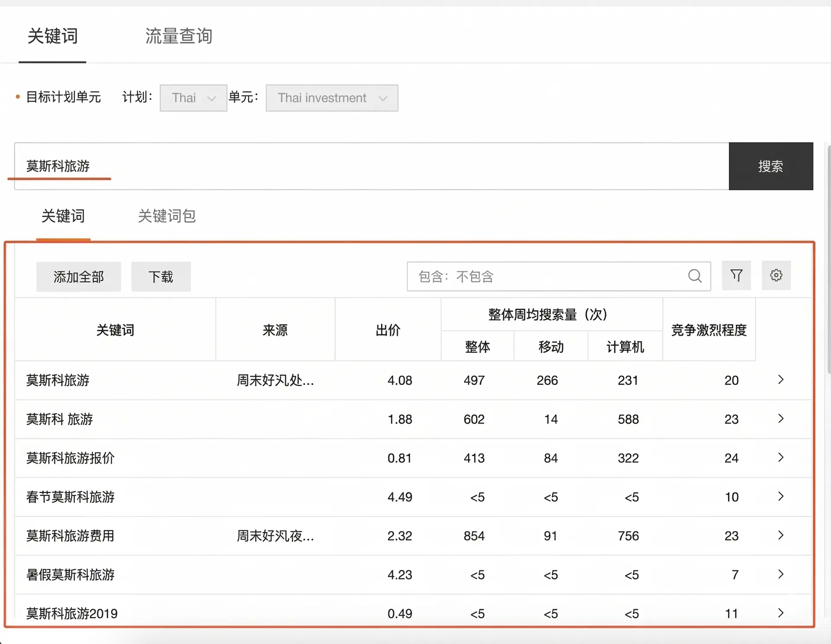This screenshot has height=644, width=831.
Task: Select keyword 莫斯科旅游2019
Action: (x=72, y=613)
